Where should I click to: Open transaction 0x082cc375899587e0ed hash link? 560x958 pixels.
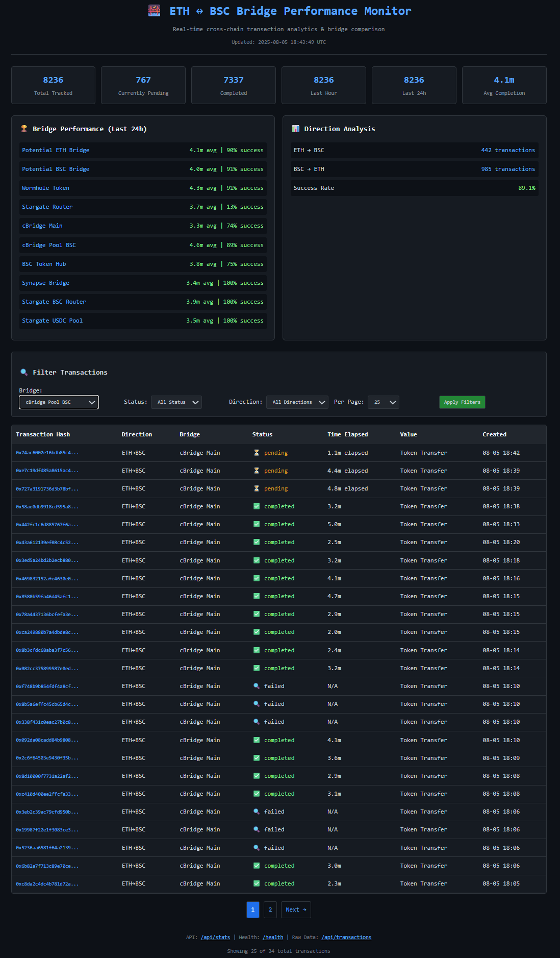pos(47,668)
